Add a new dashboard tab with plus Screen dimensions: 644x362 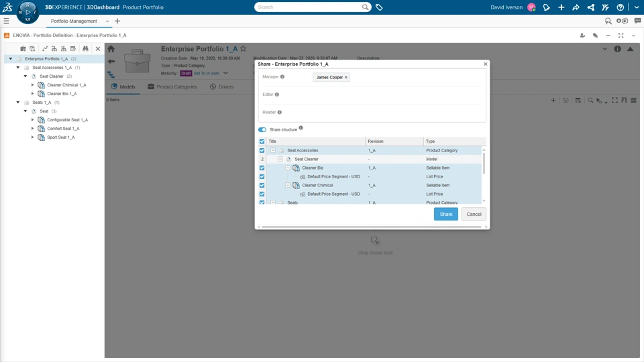click(117, 21)
